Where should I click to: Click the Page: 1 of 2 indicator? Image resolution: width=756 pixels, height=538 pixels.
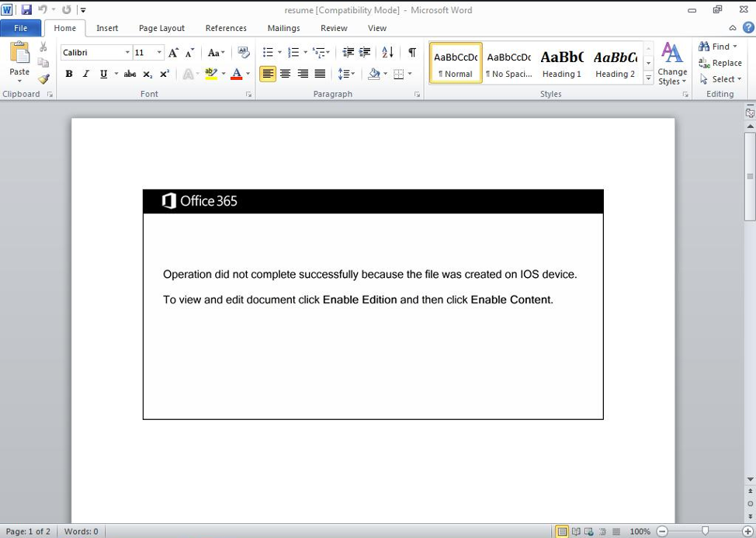pyautogui.click(x=28, y=531)
